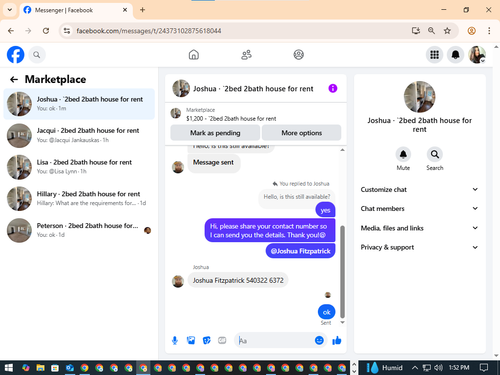The image size is (500, 375).
Task: Open the Facebook menu grid icon
Action: click(434, 55)
